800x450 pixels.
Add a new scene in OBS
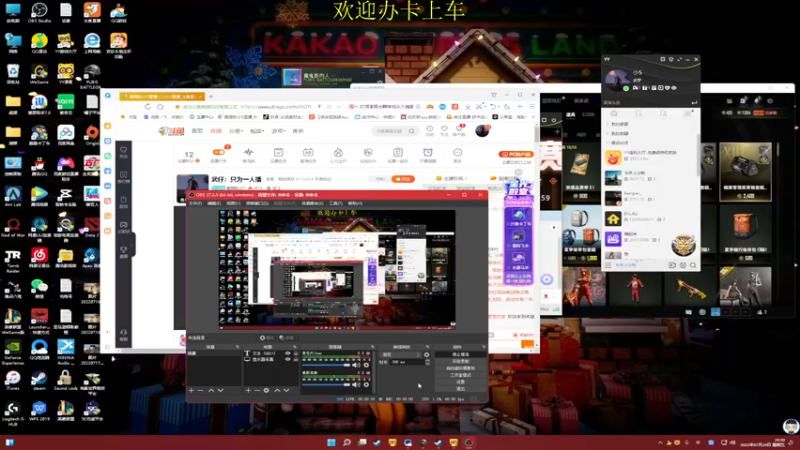pos(191,390)
